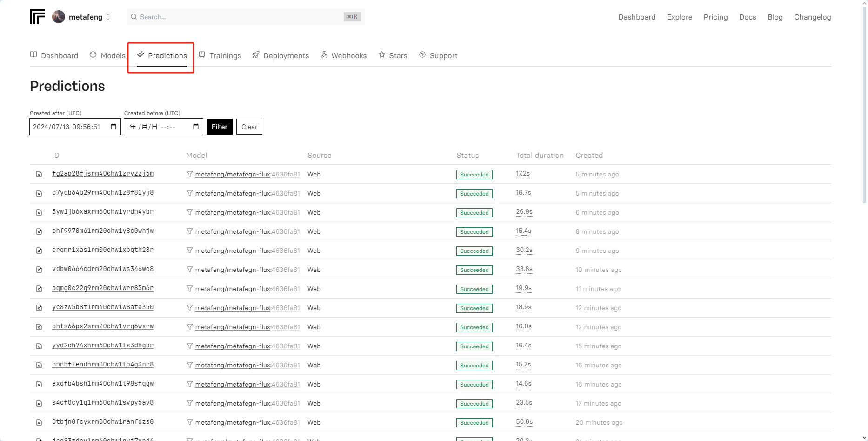Click the scrollbar down arrow
The height and width of the screenshot is (441, 868).
[x=864, y=438]
